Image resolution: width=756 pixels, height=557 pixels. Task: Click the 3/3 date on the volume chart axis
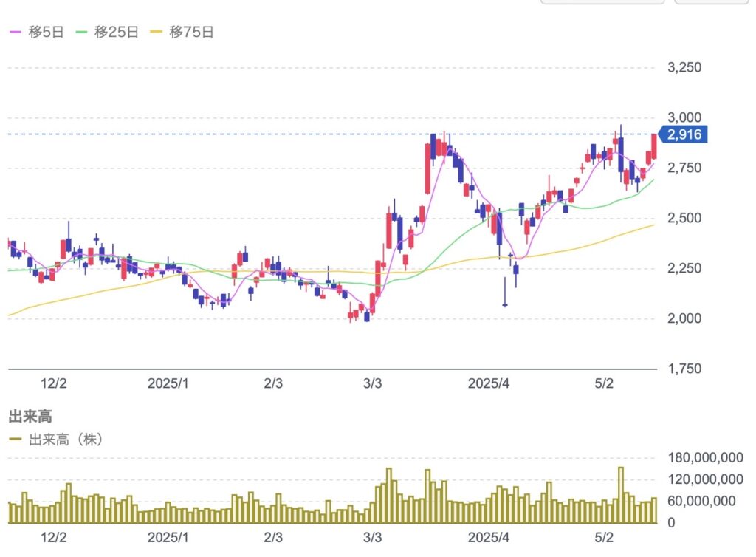372,537
